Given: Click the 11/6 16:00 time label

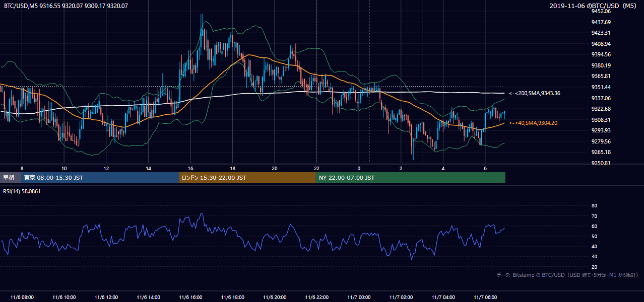Looking at the screenshot, I should point(190,297).
